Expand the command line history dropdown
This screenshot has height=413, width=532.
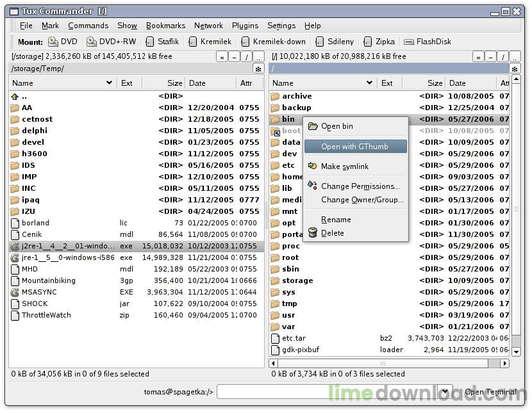tap(444, 392)
